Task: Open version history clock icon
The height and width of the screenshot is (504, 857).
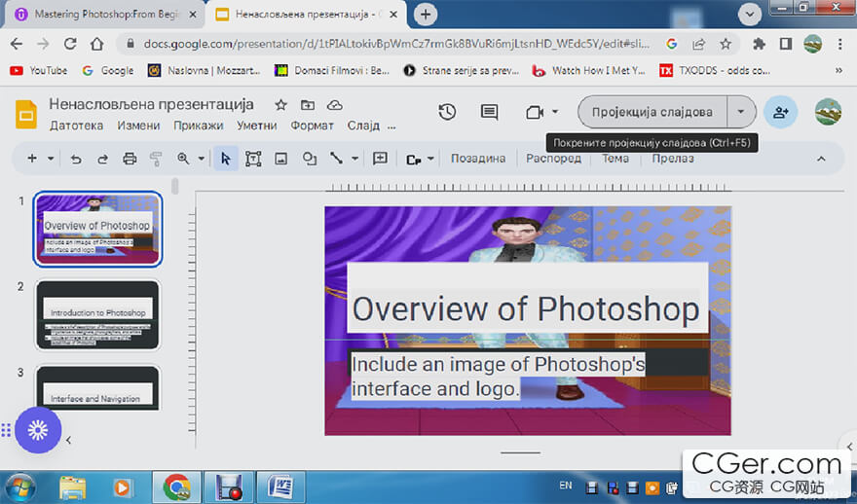Action: click(447, 112)
